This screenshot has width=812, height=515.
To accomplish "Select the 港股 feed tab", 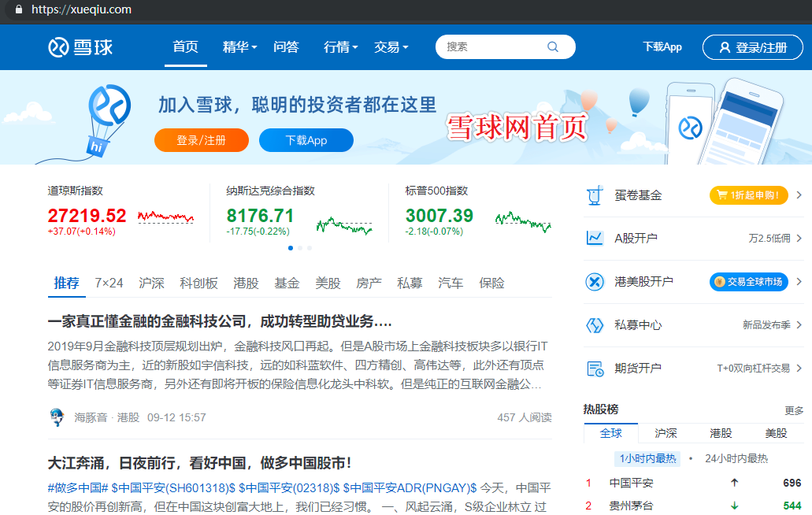I will (246, 283).
